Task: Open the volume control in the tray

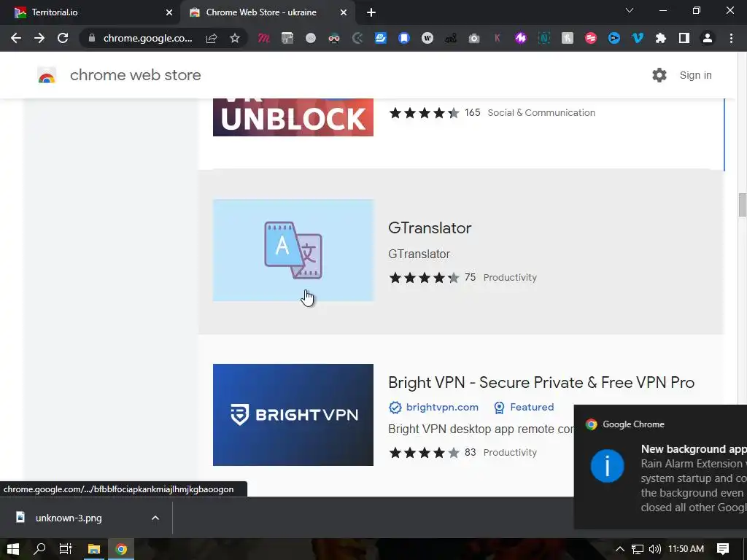Action: [x=655, y=549]
